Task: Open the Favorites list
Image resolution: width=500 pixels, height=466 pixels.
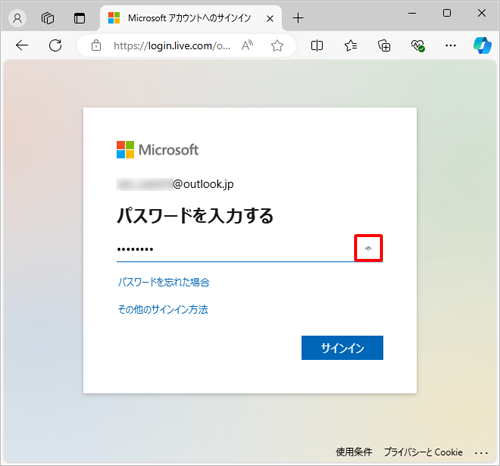Action: pos(351,45)
